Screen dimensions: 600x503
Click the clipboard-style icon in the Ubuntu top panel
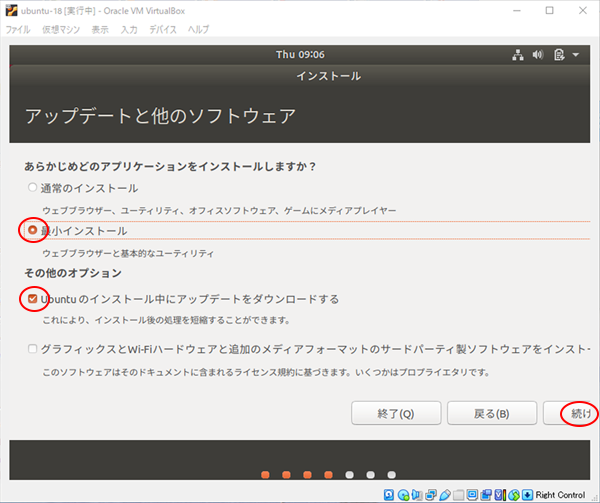click(x=559, y=55)
